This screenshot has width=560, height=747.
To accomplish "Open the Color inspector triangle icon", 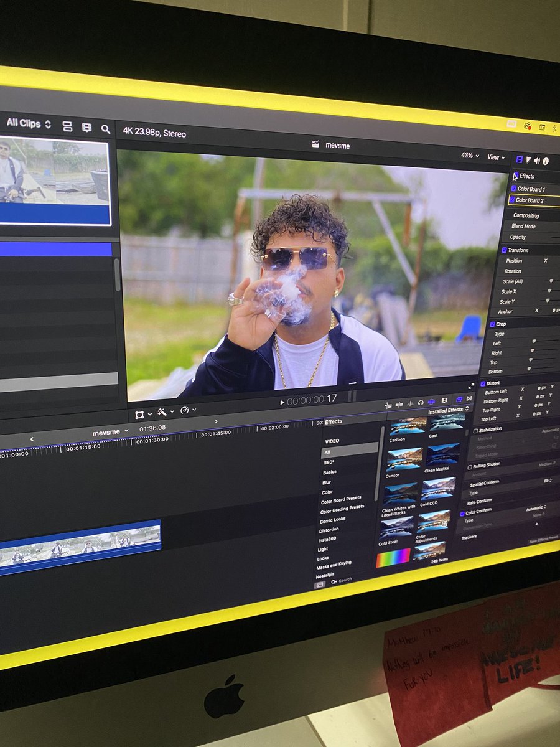I will pyautogui.click(x=528, y=160).
